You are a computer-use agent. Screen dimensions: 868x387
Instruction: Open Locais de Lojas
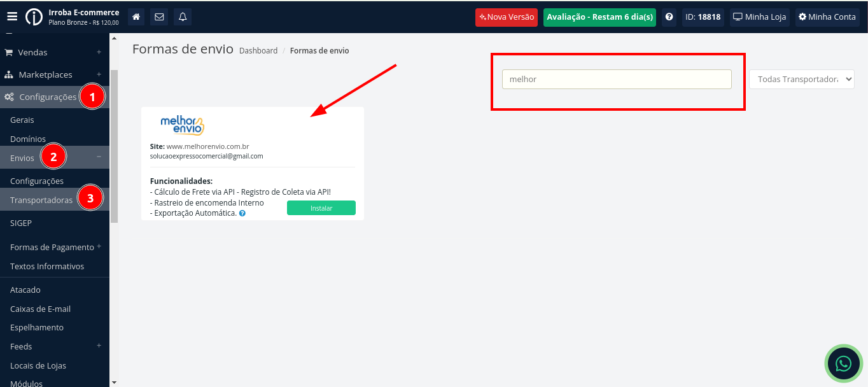[x=38, y=366]
